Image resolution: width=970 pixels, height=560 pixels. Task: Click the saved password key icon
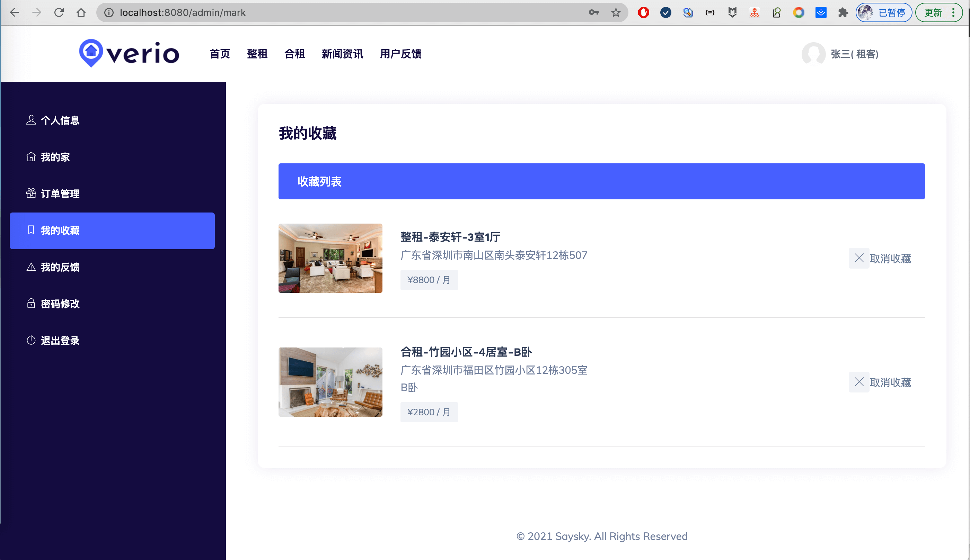tap(593, 13)
